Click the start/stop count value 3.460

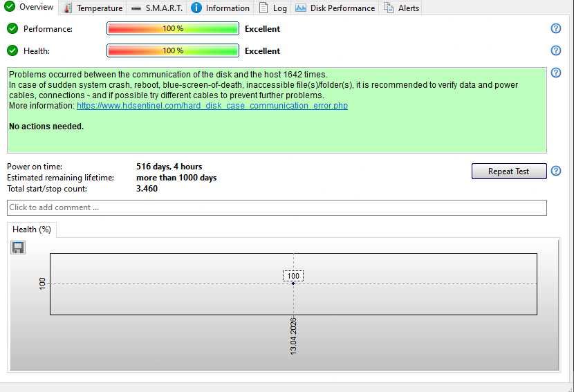coord(147,189)
